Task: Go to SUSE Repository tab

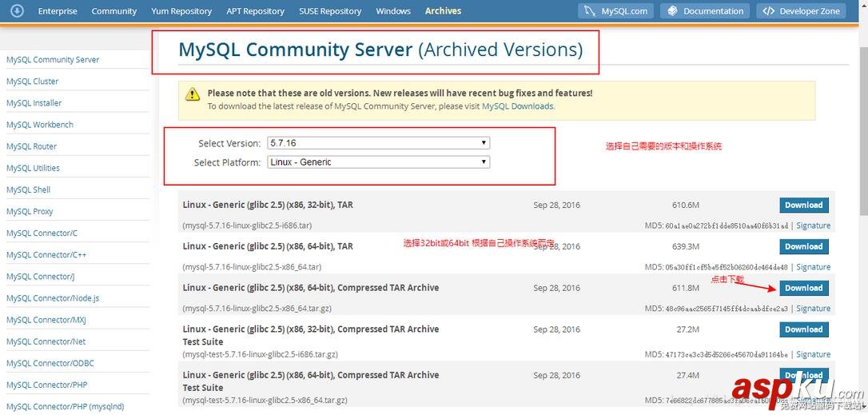Action: (330, 11)
